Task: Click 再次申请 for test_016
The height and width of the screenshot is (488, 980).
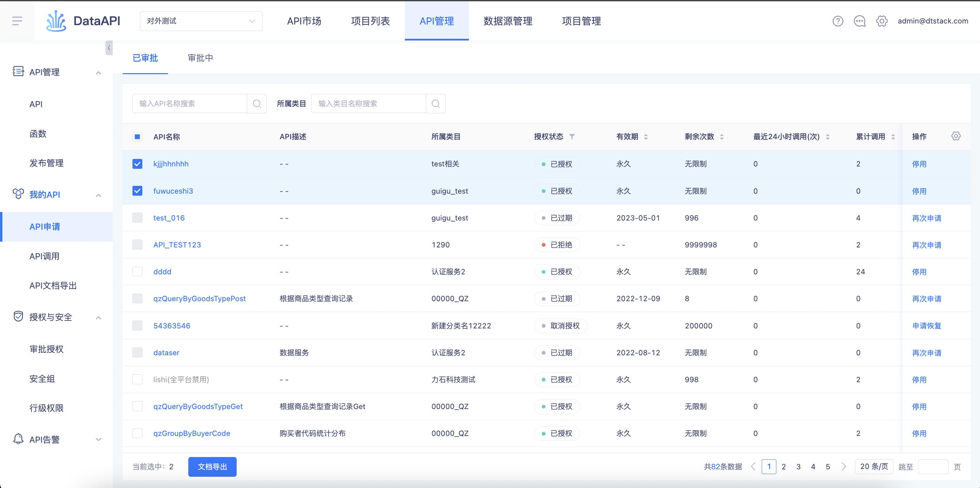Action: [927, 218]
